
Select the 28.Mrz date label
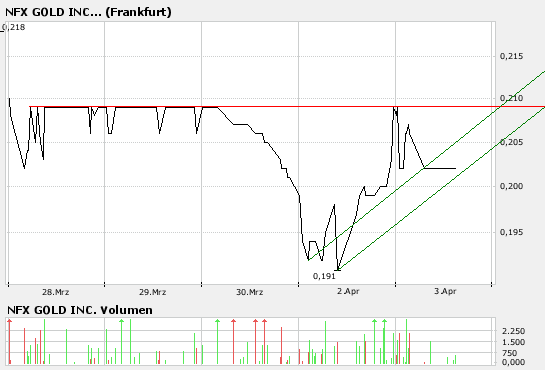(56, 292)
